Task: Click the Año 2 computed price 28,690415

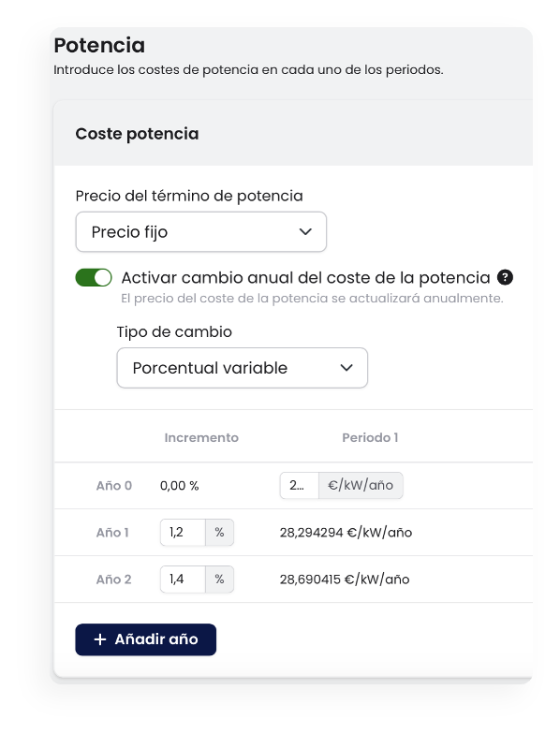Action: (x=345, y=580)
